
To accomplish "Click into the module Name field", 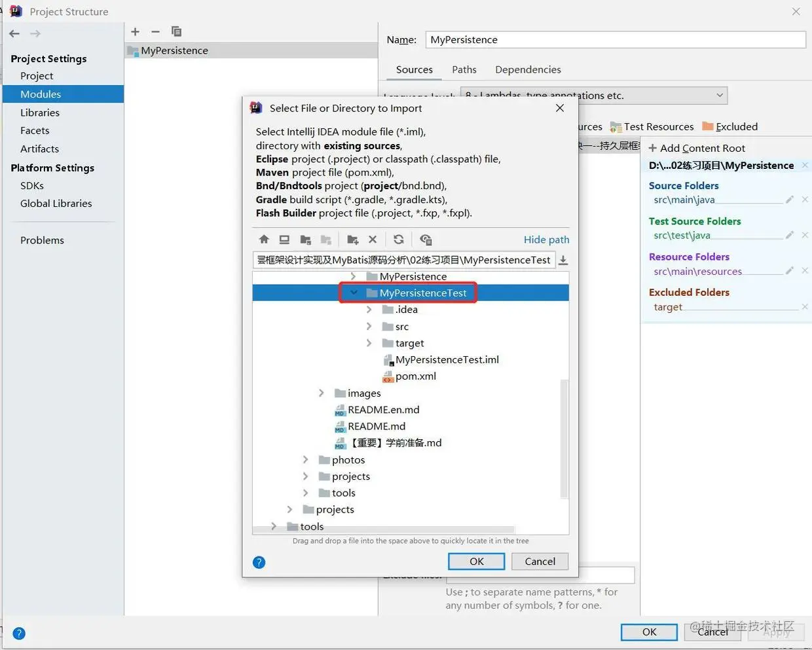I will click(x=616, y=39).
